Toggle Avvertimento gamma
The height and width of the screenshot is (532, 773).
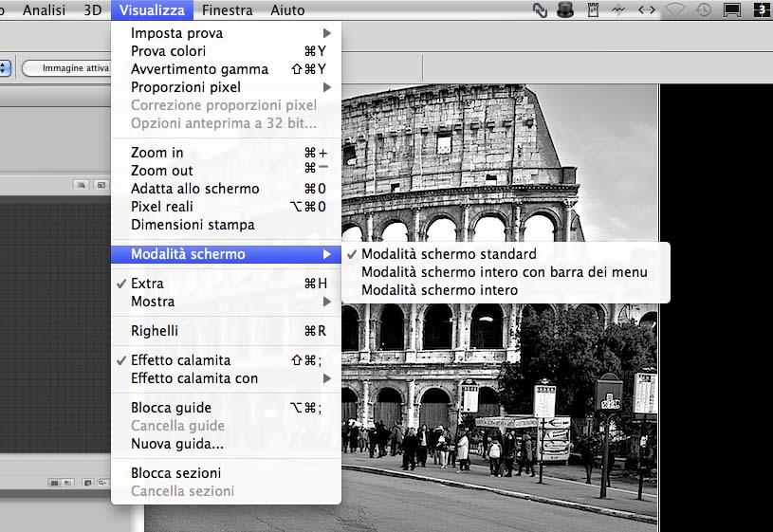click(227, 69)
